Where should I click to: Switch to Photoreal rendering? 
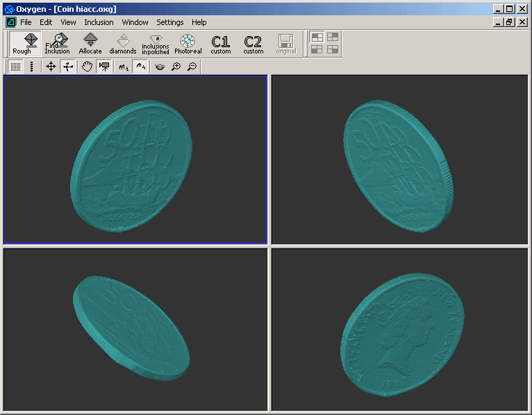click(x=188, y=44)
